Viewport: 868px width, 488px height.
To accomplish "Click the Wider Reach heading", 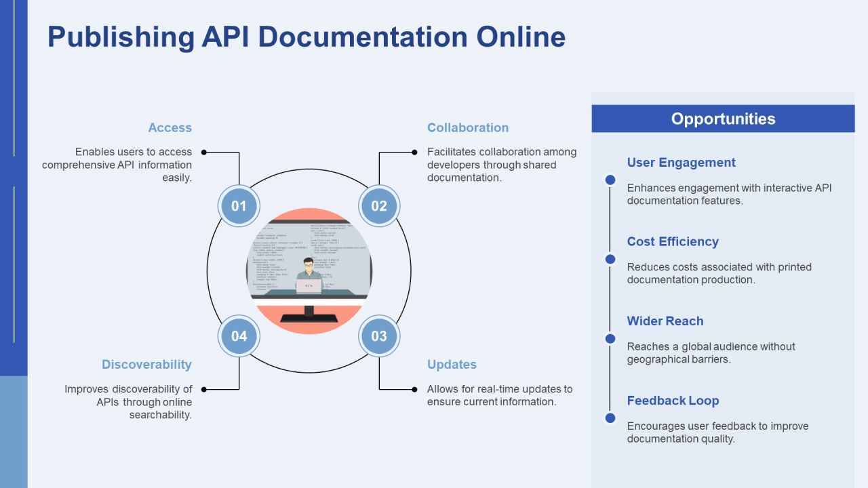I will click(x=665, y=321).
